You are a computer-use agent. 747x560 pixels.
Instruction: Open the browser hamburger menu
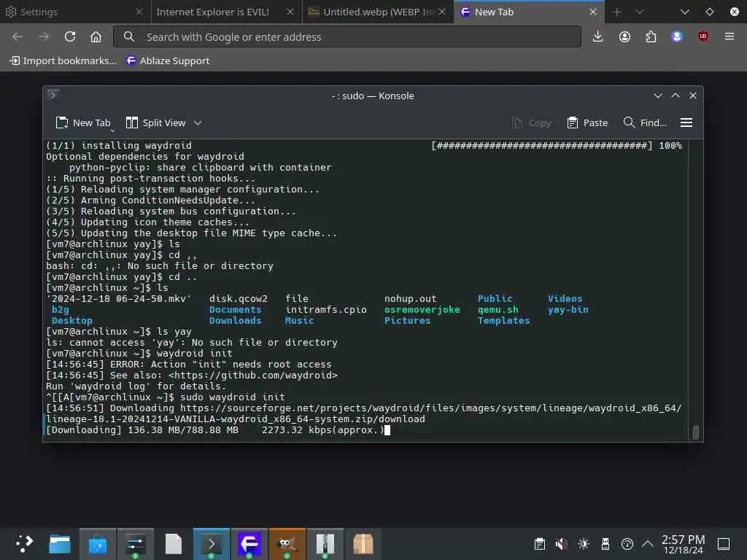[x=729, y=36]
